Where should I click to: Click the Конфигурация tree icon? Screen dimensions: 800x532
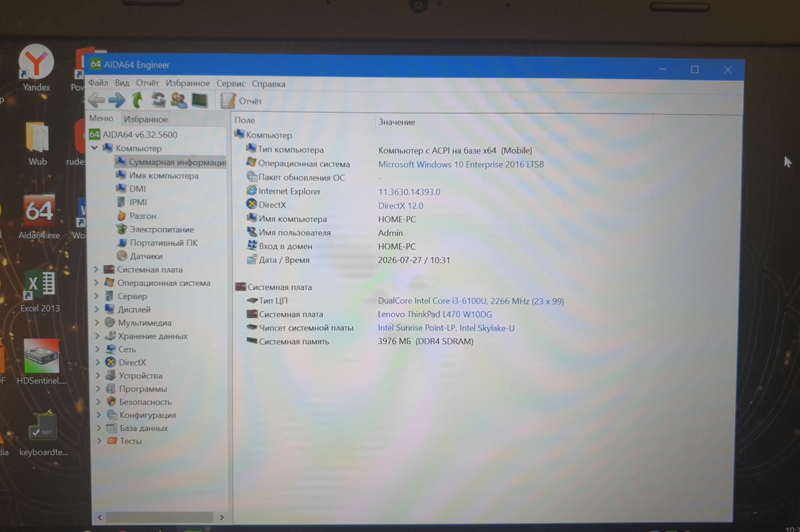click(x=112, y=415)
